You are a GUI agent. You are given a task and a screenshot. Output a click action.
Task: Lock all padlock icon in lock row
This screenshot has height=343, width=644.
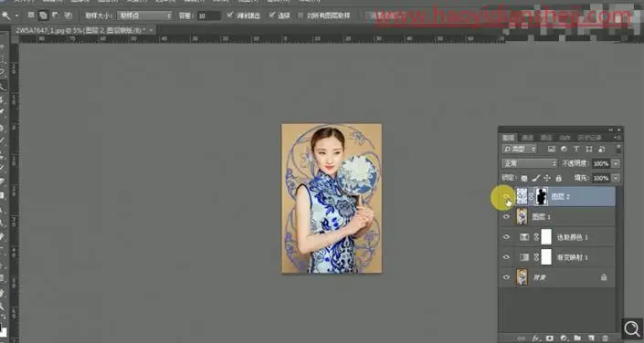[x=558, y=178]
